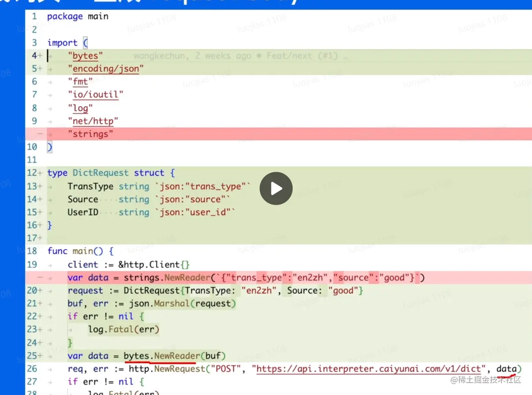532x395 pixels.
Task: Select the "encoding/json" import link
Action: 106,68
